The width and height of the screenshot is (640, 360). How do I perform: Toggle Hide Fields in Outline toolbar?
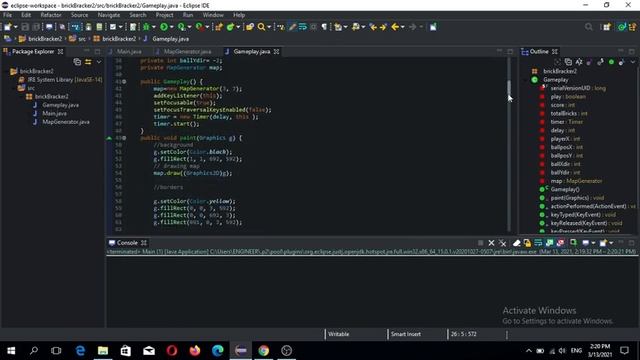[x=589, y=62]
